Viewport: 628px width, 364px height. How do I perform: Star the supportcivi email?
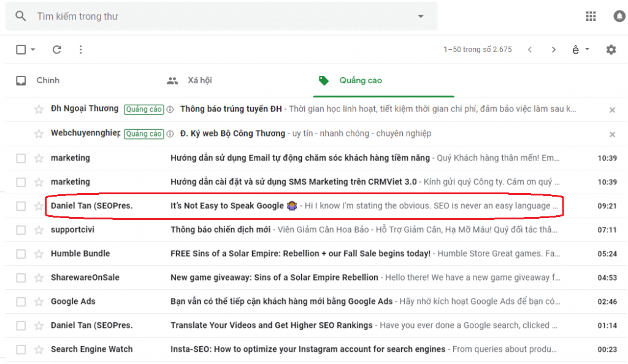39,230
